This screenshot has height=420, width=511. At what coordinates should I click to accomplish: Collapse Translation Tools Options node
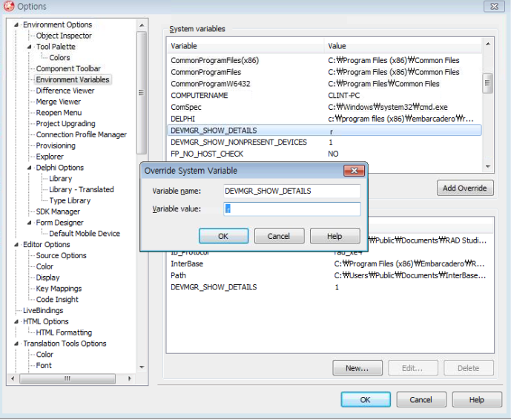point(16,344)
